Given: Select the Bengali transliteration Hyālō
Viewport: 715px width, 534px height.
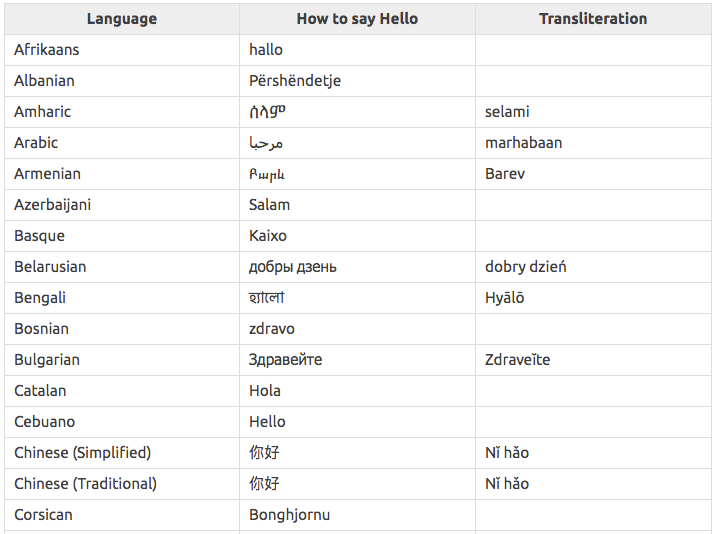Looking at the screenshot, I should [x=505, y=298].
